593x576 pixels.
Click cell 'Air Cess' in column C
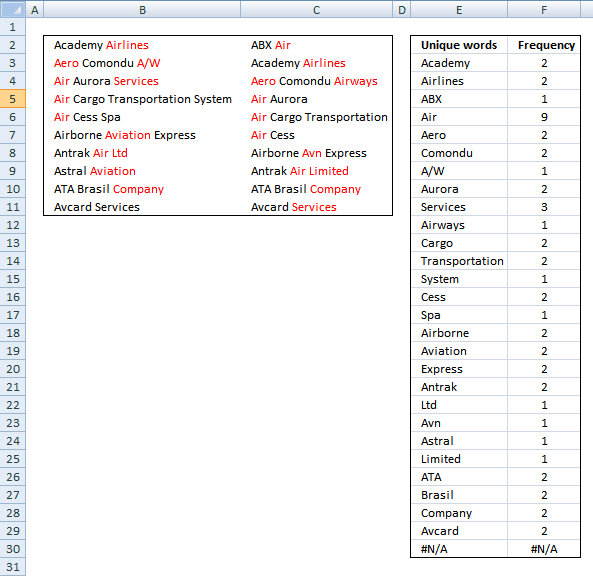coord(317,135)
